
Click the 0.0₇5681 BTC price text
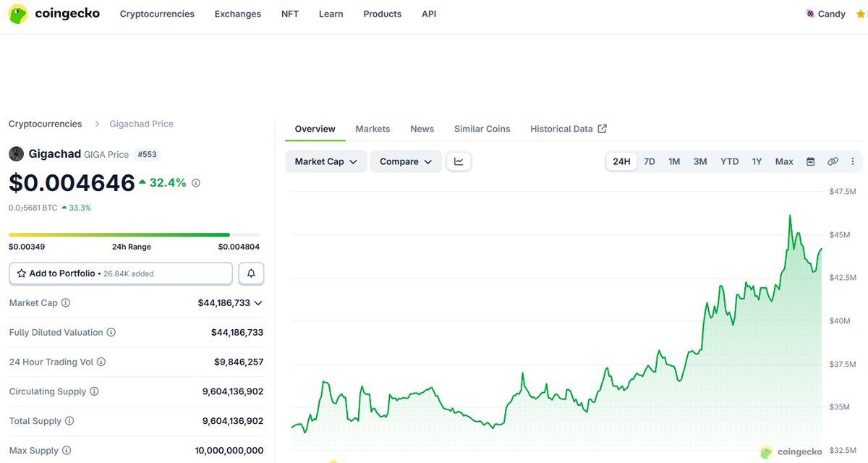[x=33, y=208]
